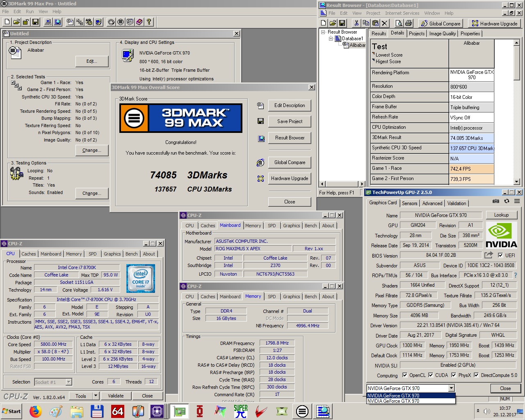Click Validate button in CPU-Z
Image resolution: width=525 pixels, height=420 pixels.
[x=116, y=396]
